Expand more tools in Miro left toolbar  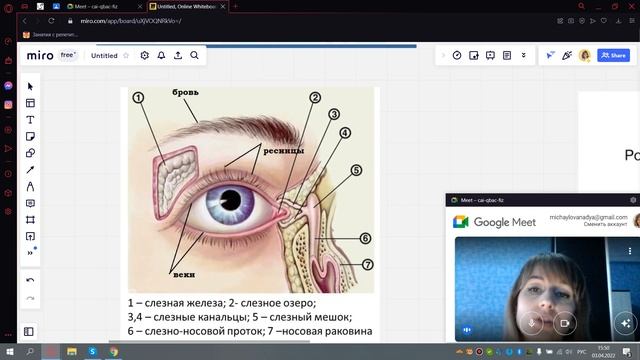pyautogui.click(x=30, y=253)
